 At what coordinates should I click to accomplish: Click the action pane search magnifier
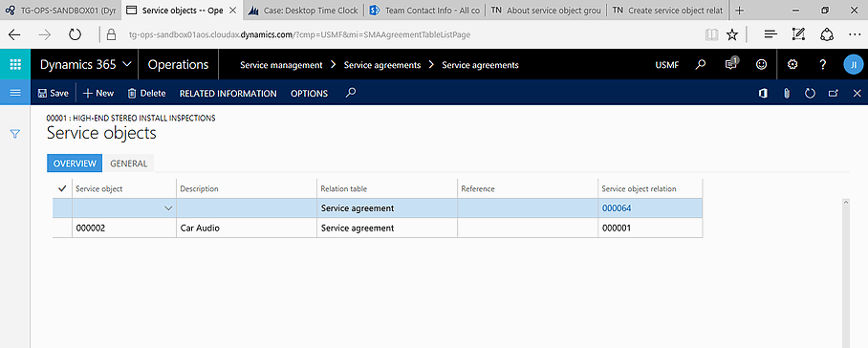point(350,93)
